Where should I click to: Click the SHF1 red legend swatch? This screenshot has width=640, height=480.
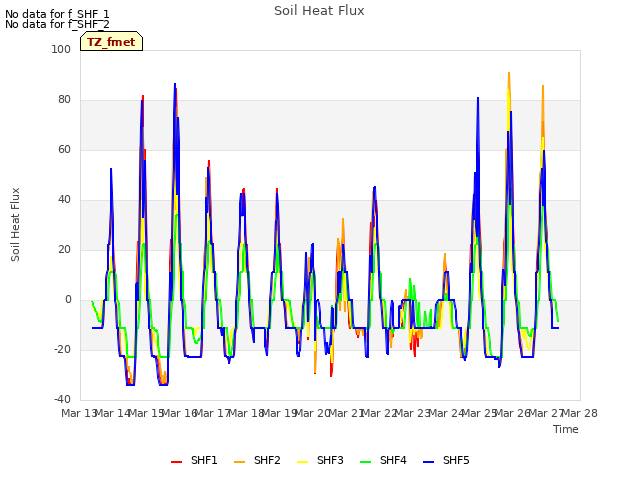[176, 461]
